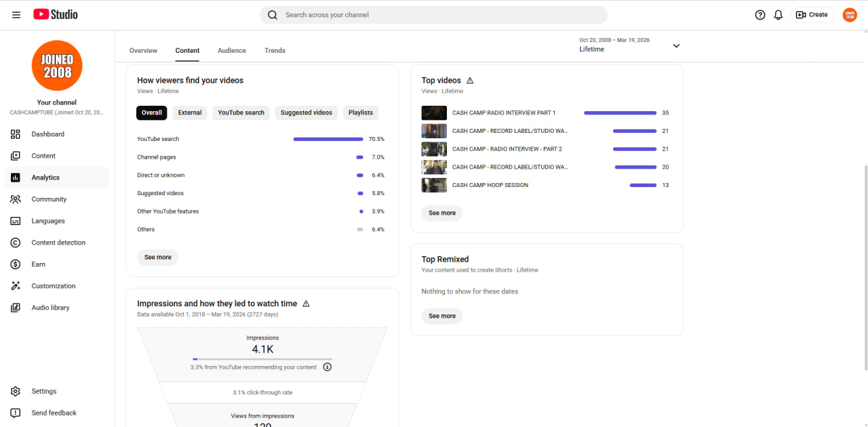Open CASH CAMP HOOP SESSION video
This screenshot has height=427, width=868.
490,185
